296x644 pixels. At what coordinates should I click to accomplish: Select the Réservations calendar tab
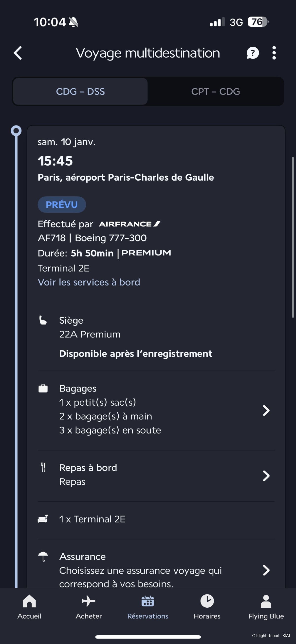(148, 606)
